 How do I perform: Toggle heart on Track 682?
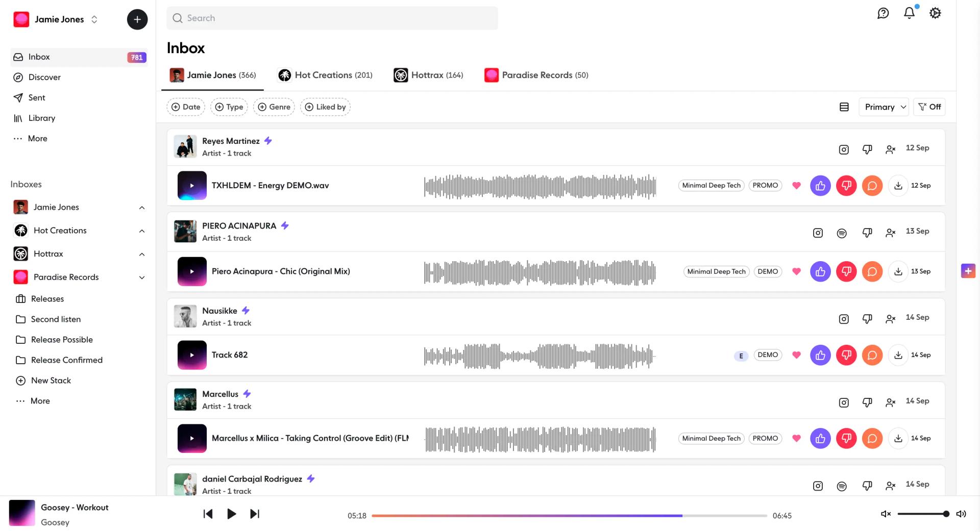(796, 355)
